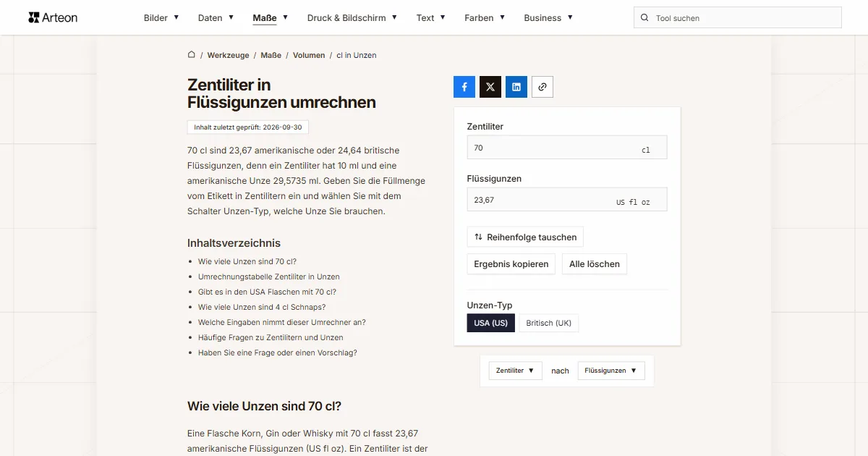
Task: Copy page link icon
Action: (542, 87)
